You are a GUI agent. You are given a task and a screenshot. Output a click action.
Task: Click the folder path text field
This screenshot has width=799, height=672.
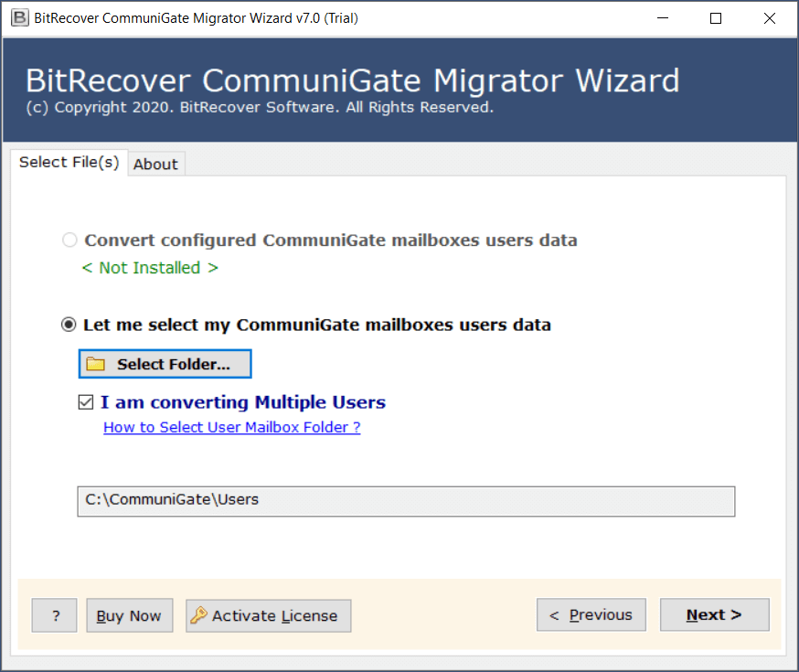click(x=406, y=500)
